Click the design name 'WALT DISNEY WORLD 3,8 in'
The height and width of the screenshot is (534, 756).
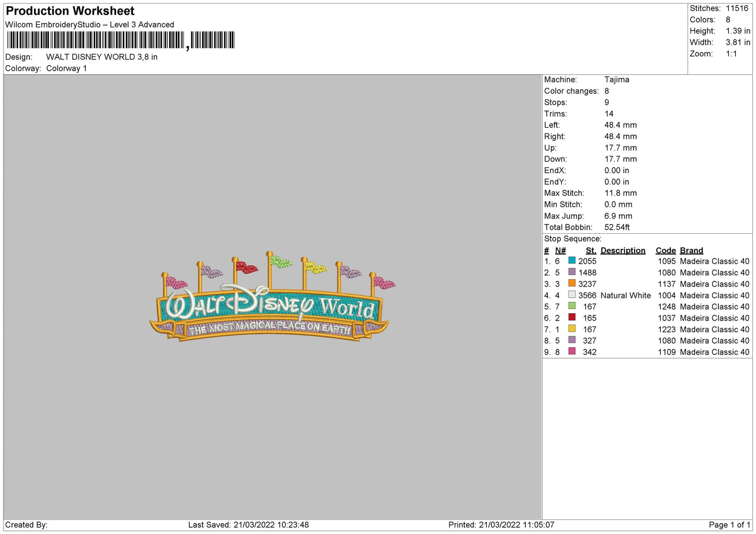(x=102, y=57)
